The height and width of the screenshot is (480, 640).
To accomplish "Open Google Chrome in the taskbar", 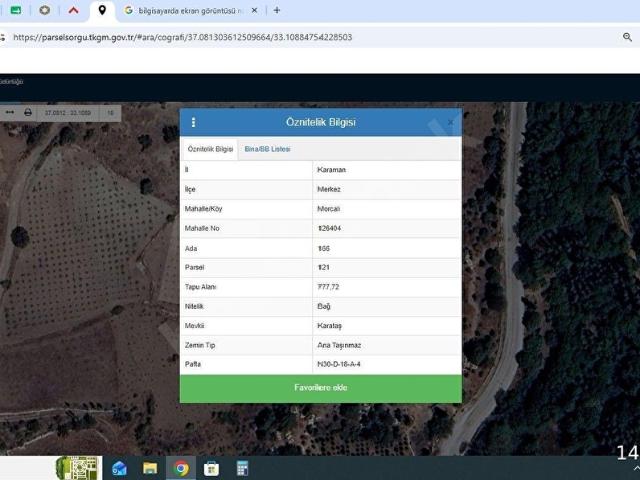I will pyautogui.click(x=181, y=468).
